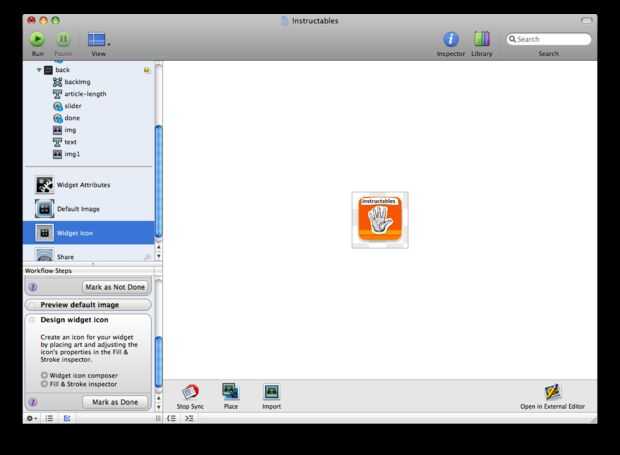Click the toolbar toggle pill button
This screenshot has width=620, height=455.
point(586,21)
